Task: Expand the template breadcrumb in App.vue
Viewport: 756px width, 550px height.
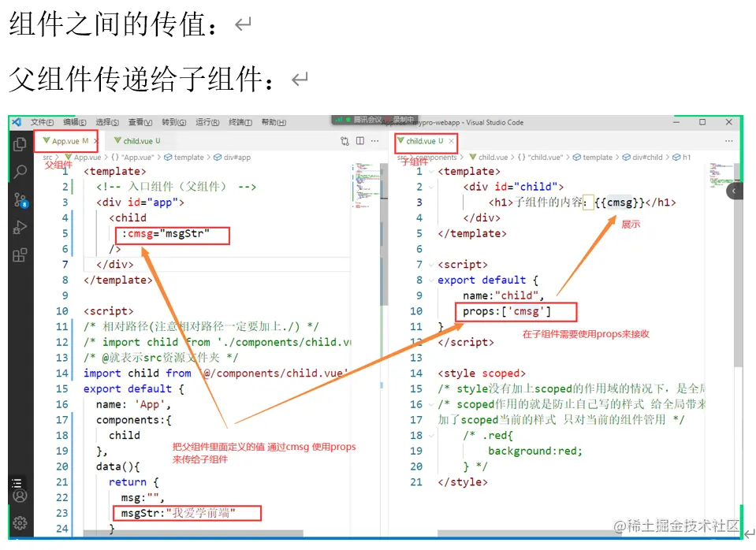Action: click(x=187, y=157)
